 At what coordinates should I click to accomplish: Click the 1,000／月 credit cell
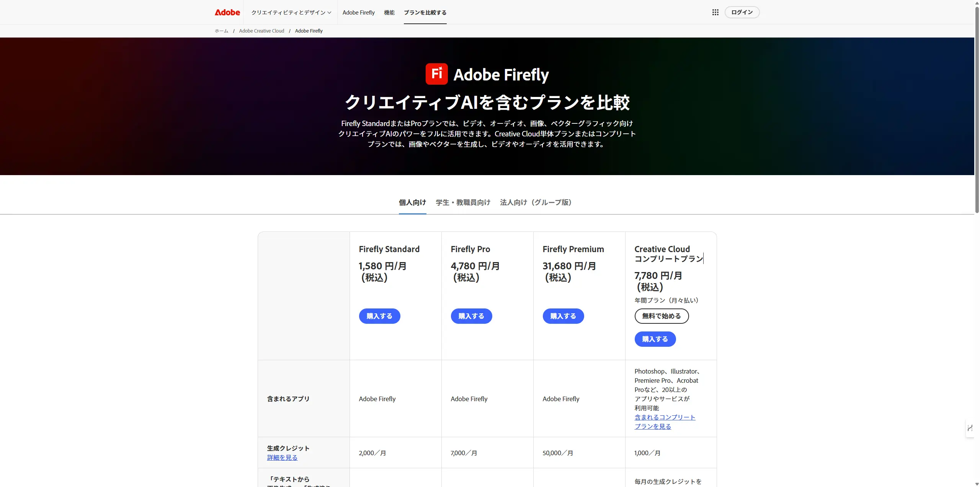coord(647,453)
